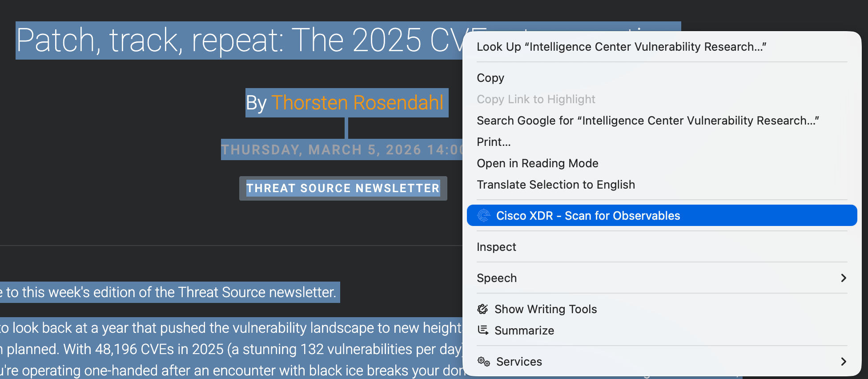Click the Services gears icon
This screenshot has height=379, width=868.
click(x=483, y=362)
